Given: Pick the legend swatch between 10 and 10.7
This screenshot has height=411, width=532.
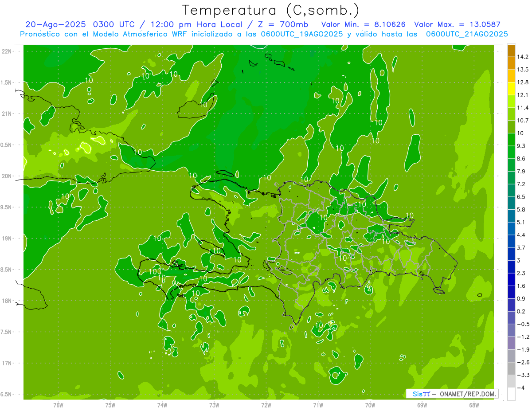Looking at the screenshot, I should pos(511,127).
